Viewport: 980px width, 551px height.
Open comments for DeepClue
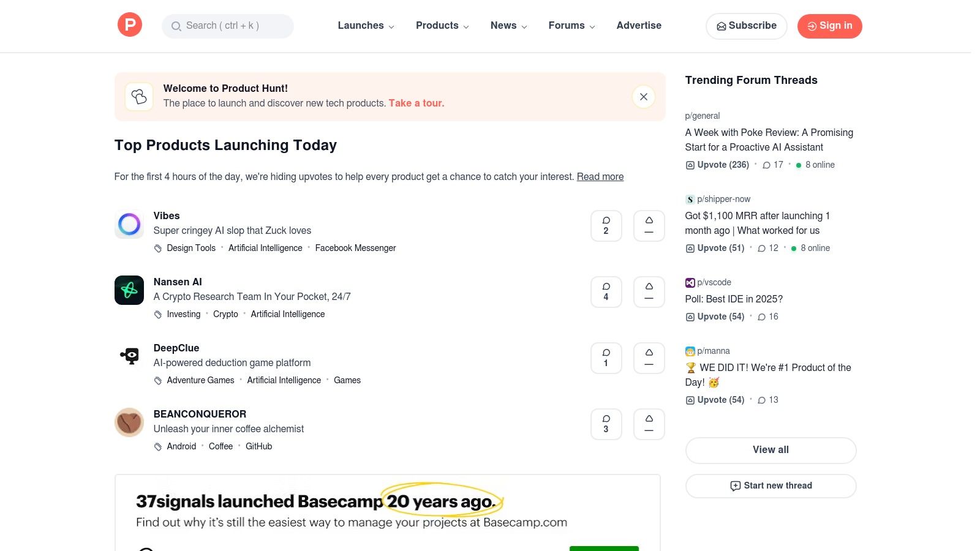[x=606, y=358]
